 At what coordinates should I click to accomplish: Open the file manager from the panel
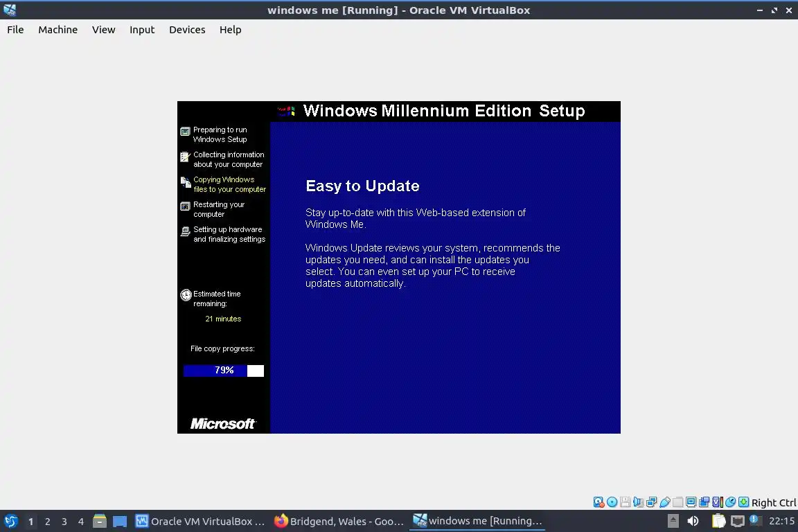coord(100,522)
